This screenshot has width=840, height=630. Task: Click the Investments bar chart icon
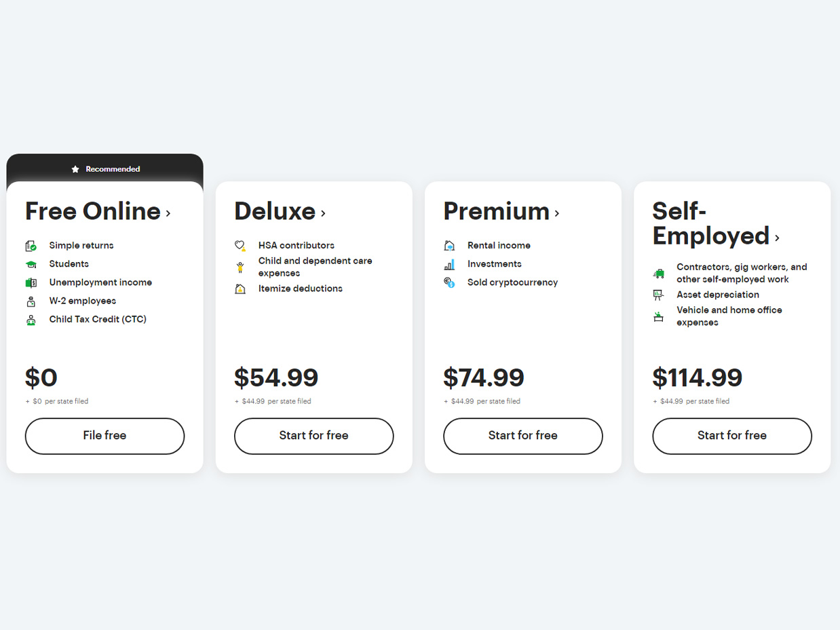(x=448, y=264)
